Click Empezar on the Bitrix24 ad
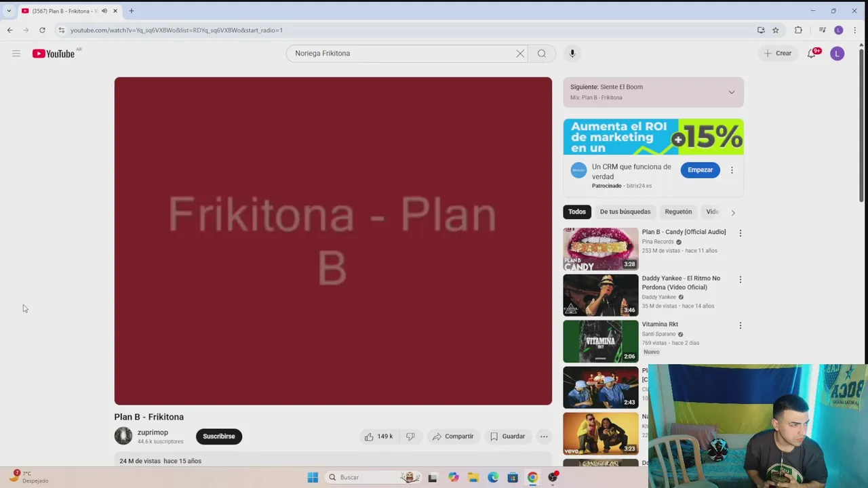868x488 pixels. pos(701,170)
